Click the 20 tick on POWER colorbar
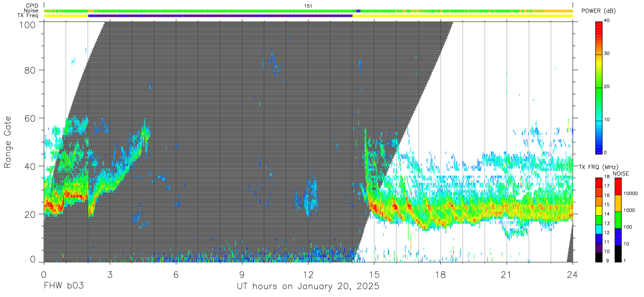The image size is (644, 297). pyautogui.click(x=607, y=87)
